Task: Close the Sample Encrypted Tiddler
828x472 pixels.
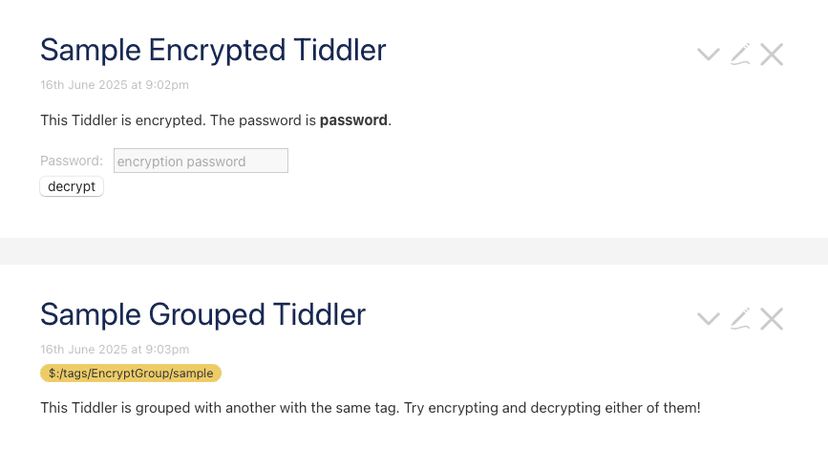Action: click(x=771, y=55)
